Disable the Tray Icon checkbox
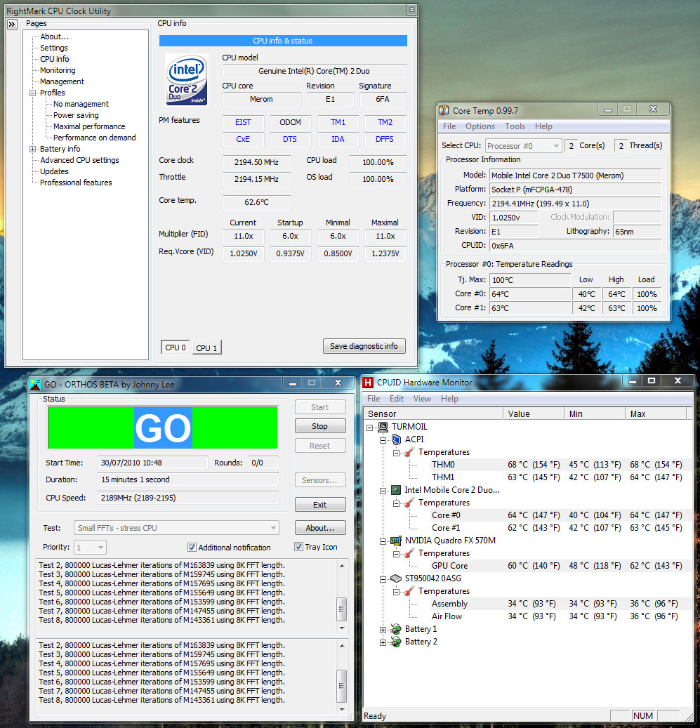Image resolution: width=700 pixels, height=728 pixels. (x=298, y=547)
